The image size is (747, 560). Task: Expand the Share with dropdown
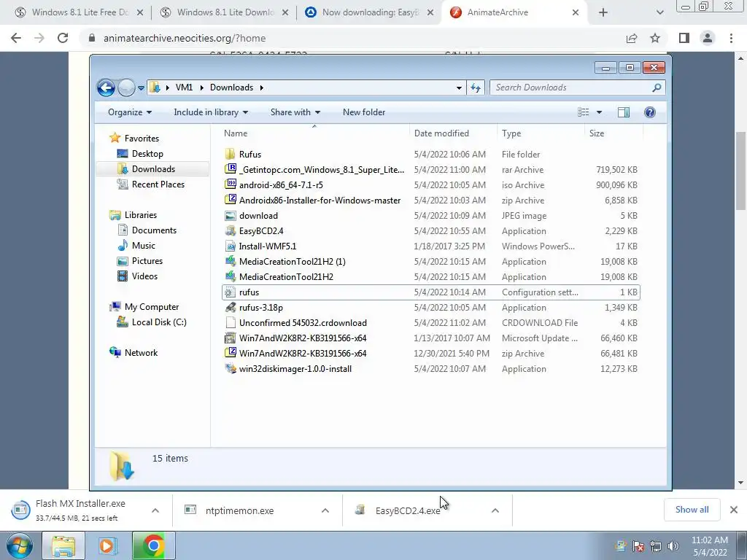[295, 112]
